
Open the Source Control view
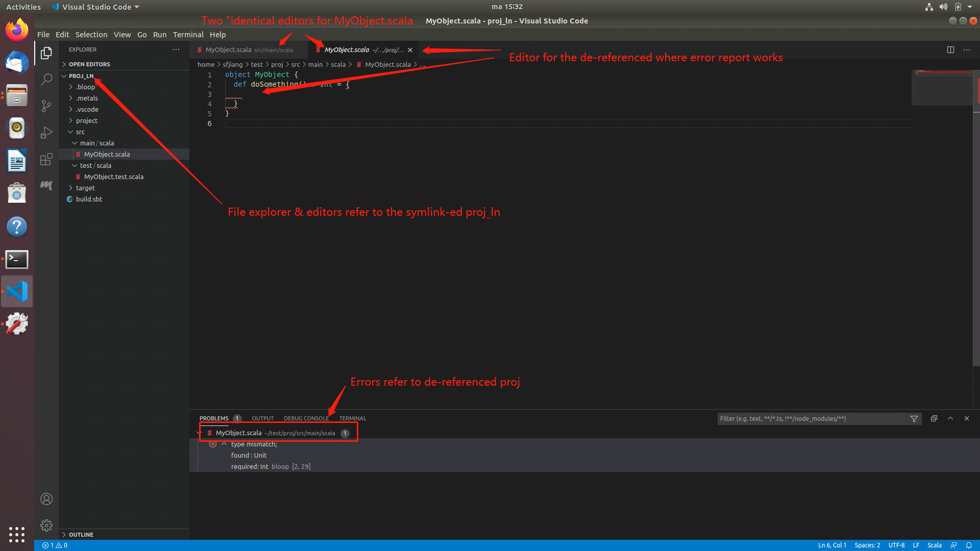click(46, 106)
